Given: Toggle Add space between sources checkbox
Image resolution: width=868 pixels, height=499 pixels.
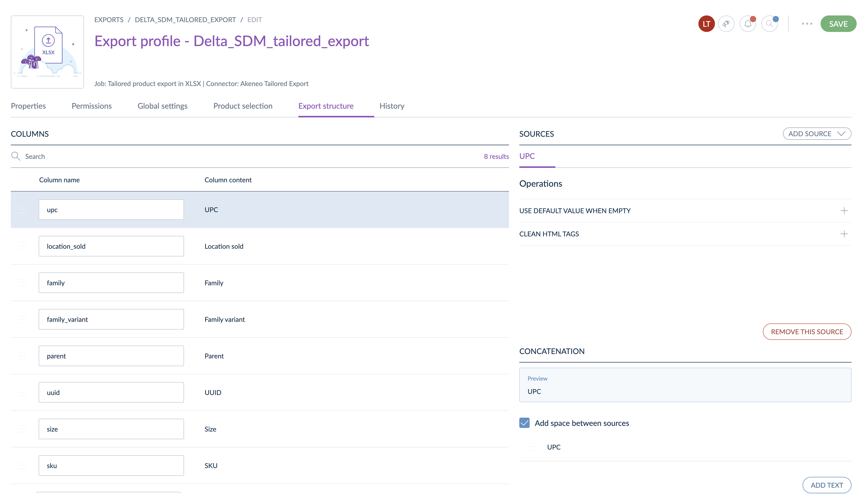Looking at the screenshot, I should [524, 423].
